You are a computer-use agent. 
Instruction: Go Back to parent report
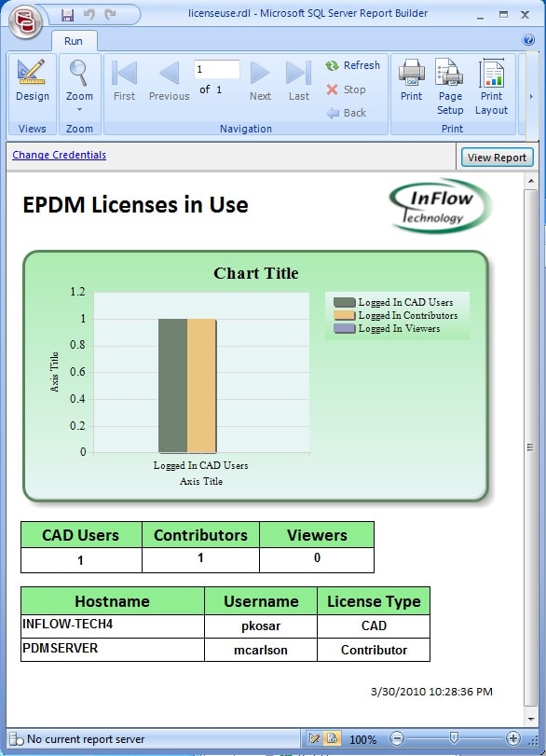(x=346, y=113)
